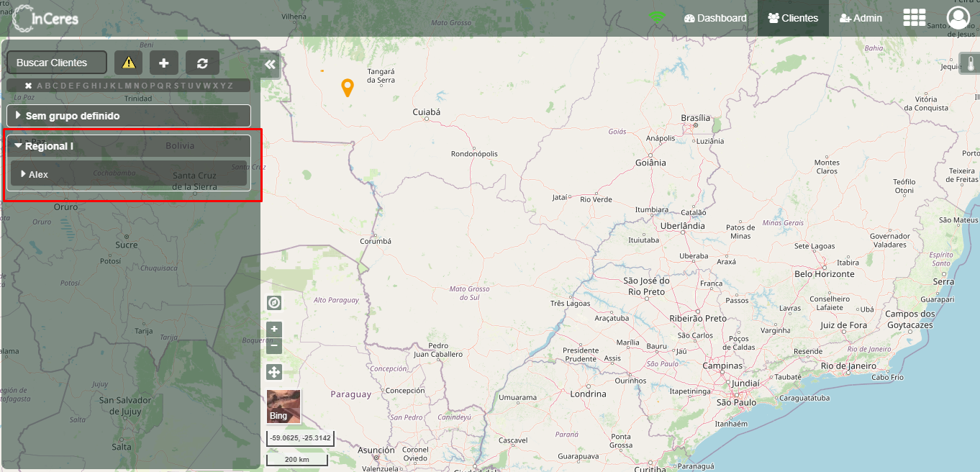Screen dimensions: 980x472
Task: Click the 200 km scale bar
Action: point(296,459)
